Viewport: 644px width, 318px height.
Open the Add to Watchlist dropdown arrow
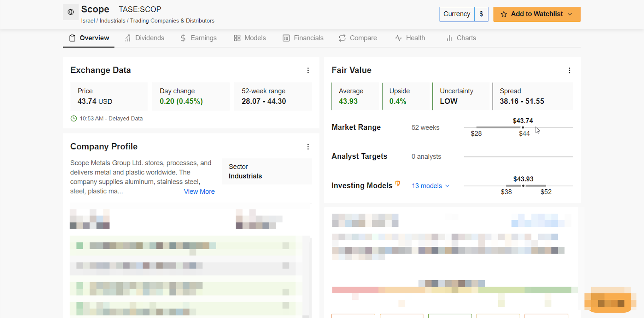[x=570, y=14]
